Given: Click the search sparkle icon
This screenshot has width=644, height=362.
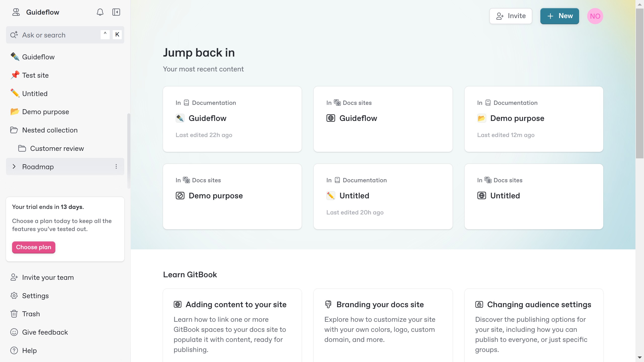Looking at the screenshot, I should point(14,35).
